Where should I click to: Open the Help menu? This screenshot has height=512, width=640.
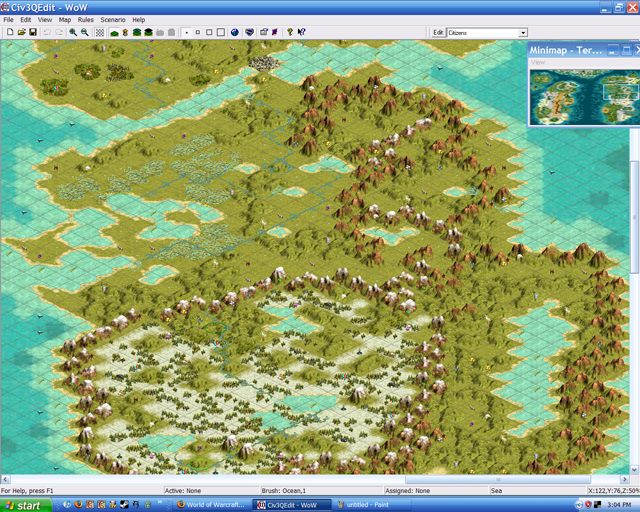139,20
